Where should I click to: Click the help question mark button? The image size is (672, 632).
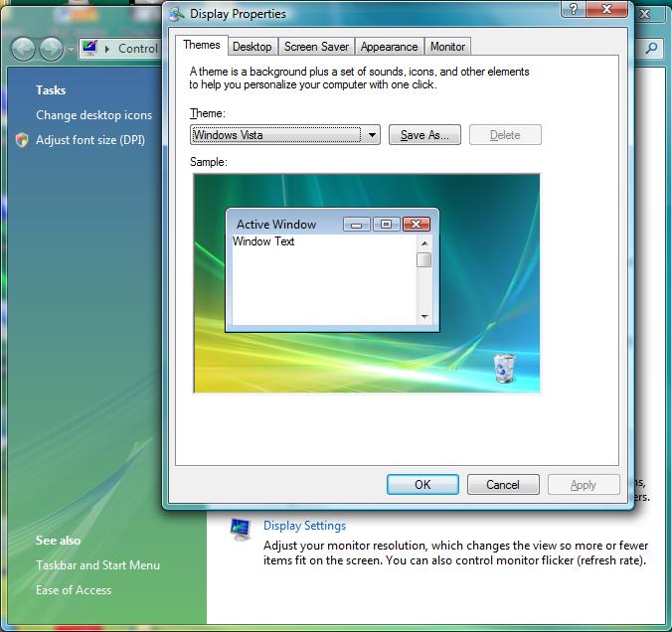[x=574, y=9]
